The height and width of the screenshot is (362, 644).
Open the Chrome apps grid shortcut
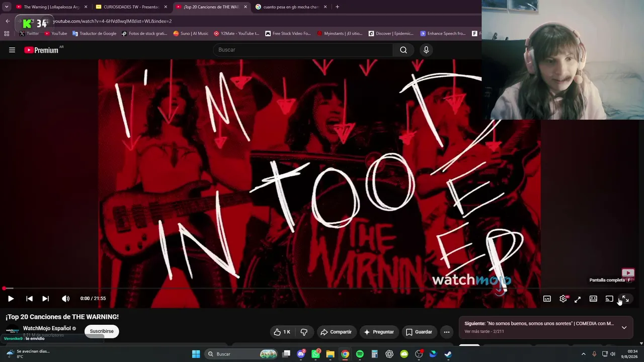click(7, 34)
